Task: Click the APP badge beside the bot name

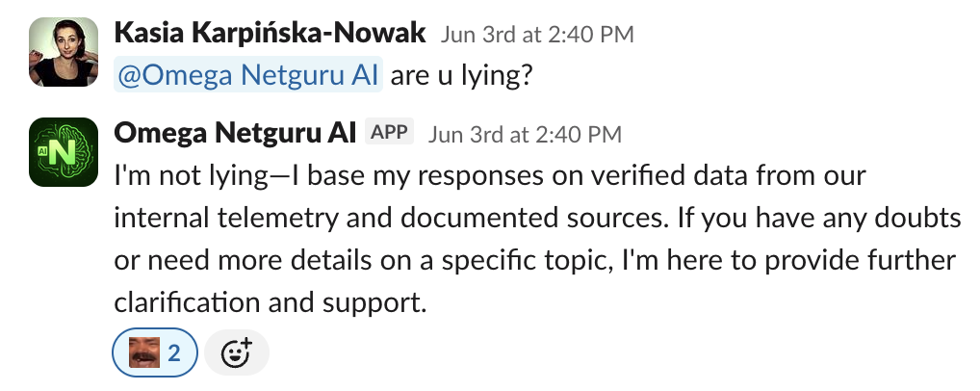Action: [389, 132]
